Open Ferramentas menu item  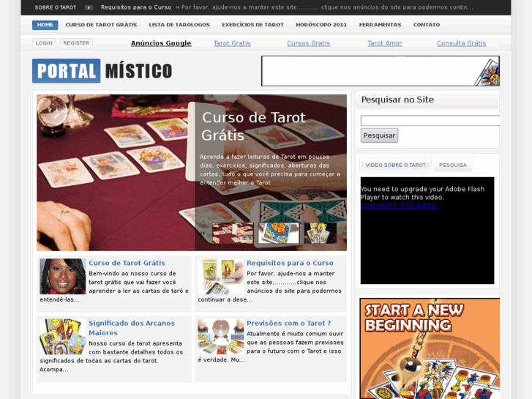point(380,25)
